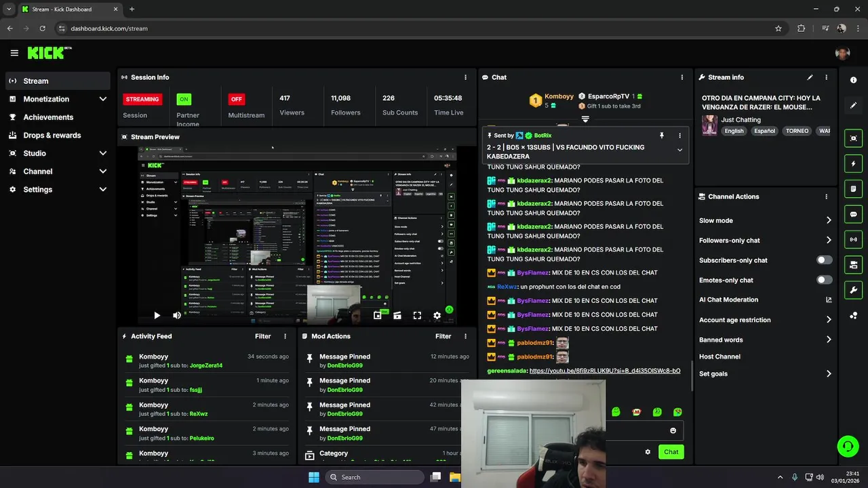
Task: Enter fullscreen on the stream preview
Action: click(417, 315)
